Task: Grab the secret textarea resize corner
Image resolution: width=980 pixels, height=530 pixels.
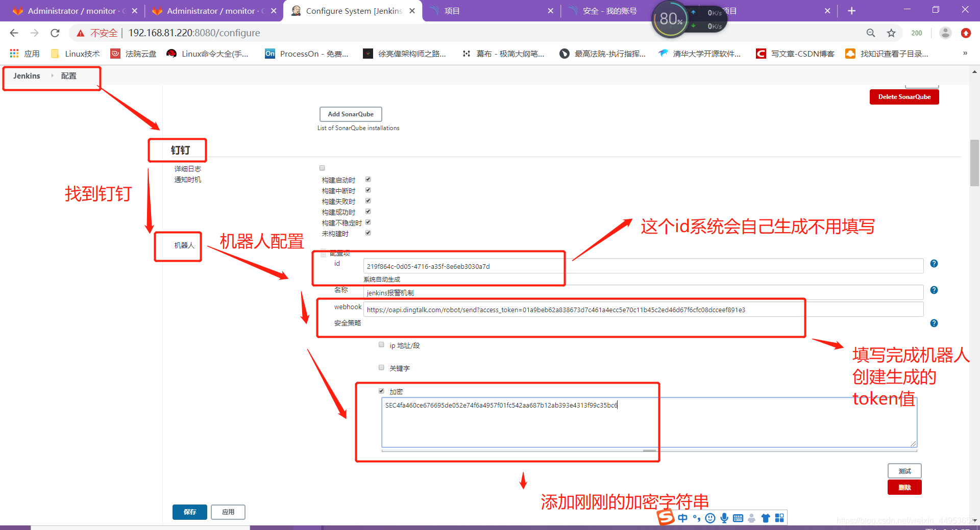Action: [x=913, y=444]
